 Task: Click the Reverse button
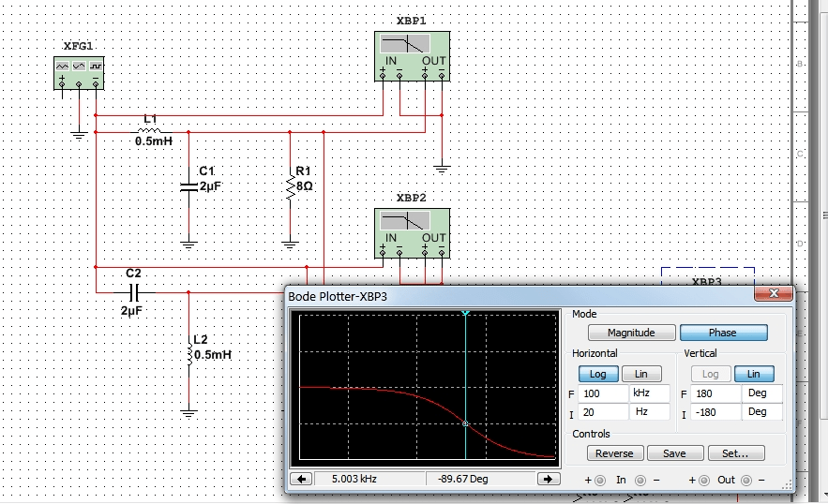614,453
